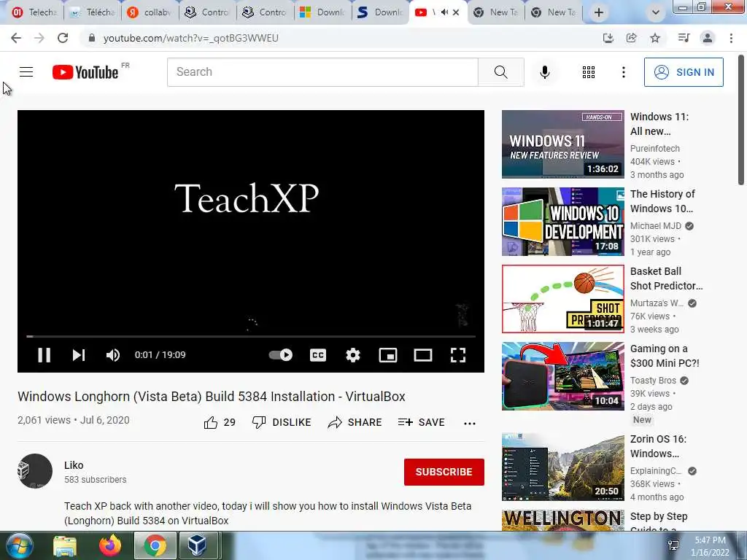747x560 pixels.
Task: Toggle the autoplay switch in player
Action: point(281,355)
